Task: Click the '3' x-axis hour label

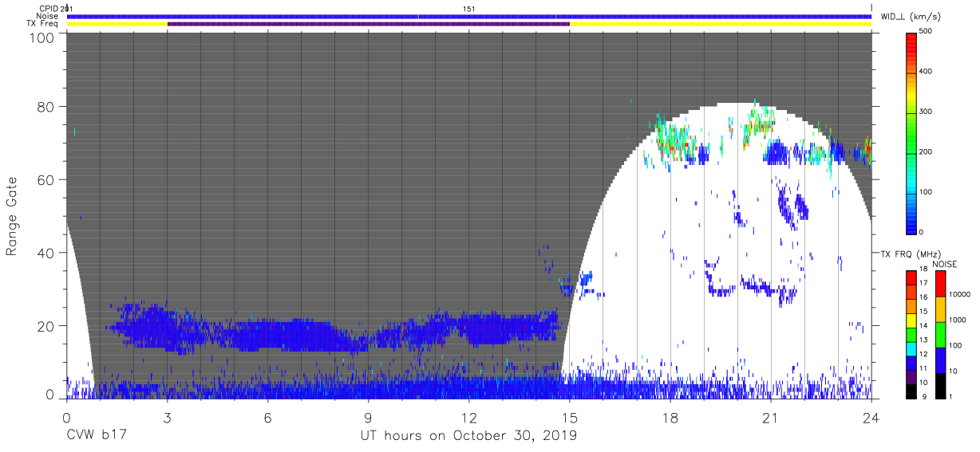Action: point(167,417)
